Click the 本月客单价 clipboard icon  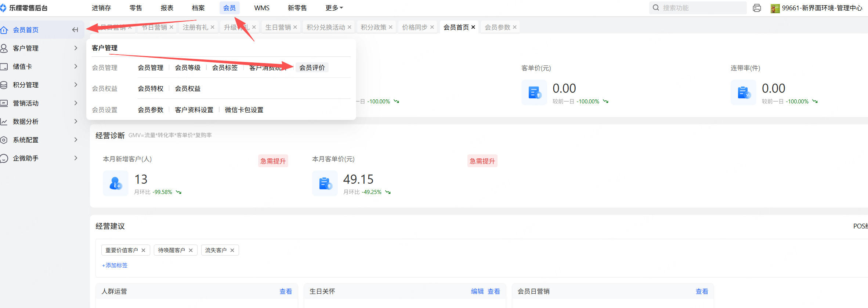[325, 183]
